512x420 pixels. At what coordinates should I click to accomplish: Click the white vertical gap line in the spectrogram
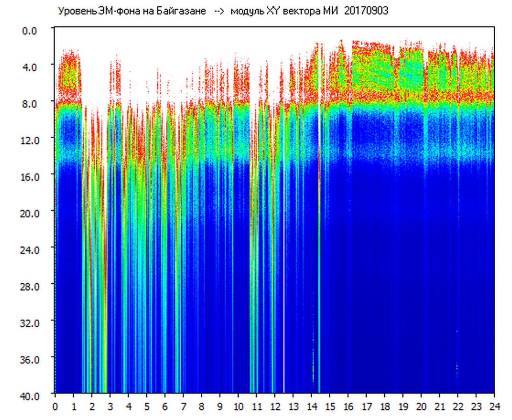pos(284,280)
